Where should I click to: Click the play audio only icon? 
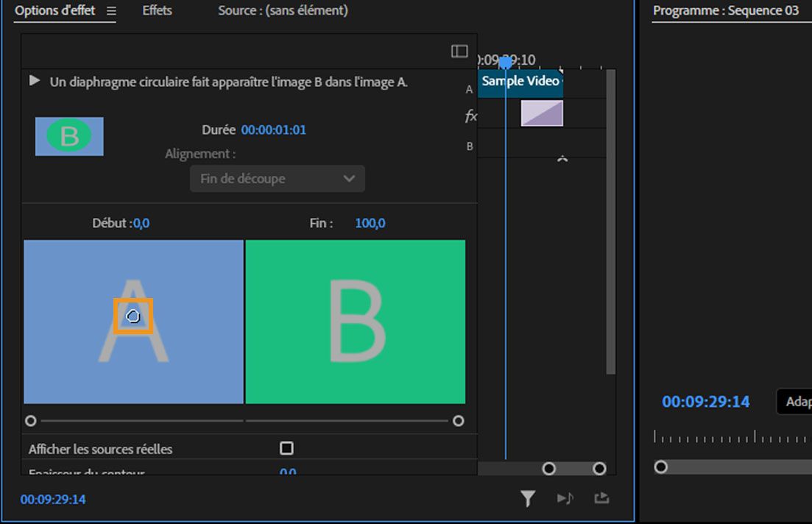point(565,499)
